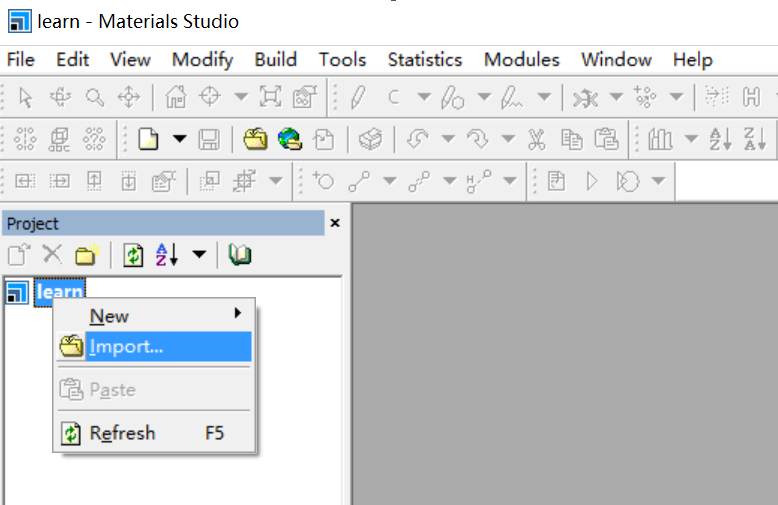Click the Project delete X icon
The width and height of the screenshot is (778, 505).
click(52, 254)
